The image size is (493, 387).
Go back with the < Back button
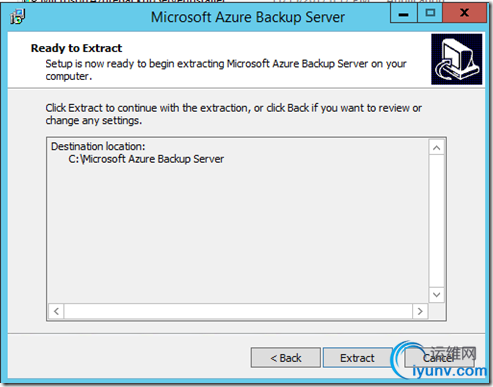point(286,358)
